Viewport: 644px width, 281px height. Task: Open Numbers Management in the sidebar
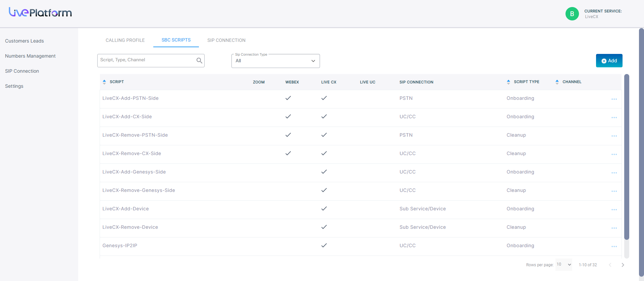pos(30,56)
